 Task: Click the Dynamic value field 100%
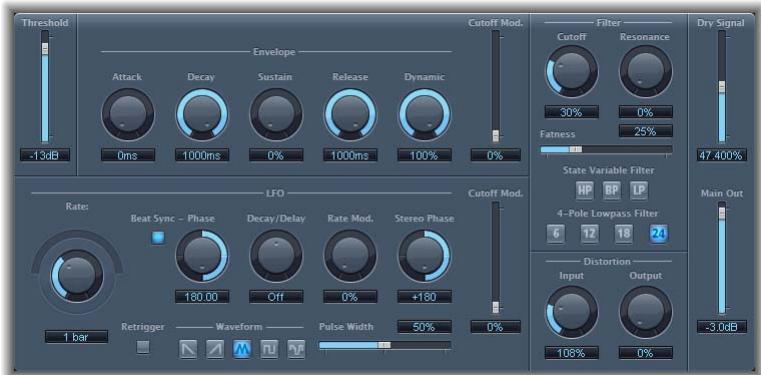[x=424, y=155]
